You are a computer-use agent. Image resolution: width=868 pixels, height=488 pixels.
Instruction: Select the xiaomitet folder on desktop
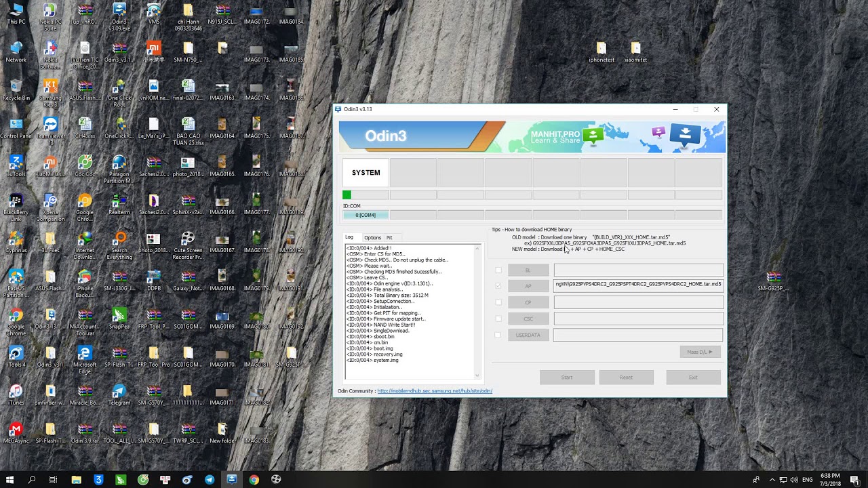(635, 50)
